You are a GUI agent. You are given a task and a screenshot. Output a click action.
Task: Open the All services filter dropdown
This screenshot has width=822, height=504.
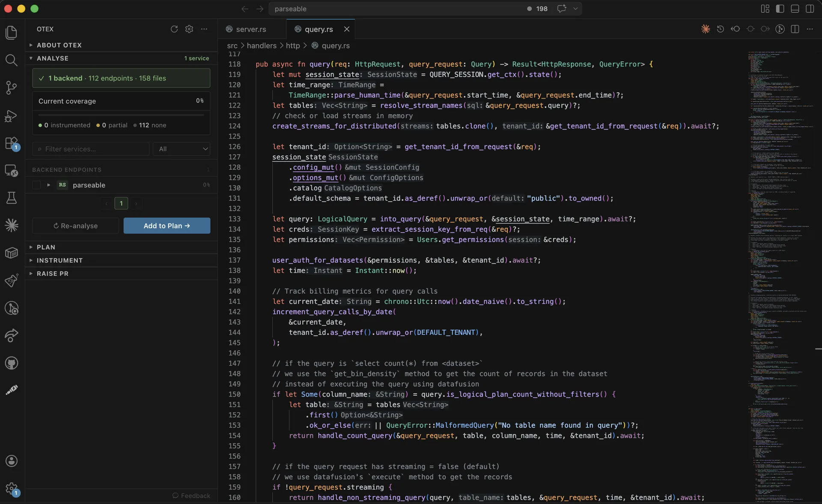182,149
